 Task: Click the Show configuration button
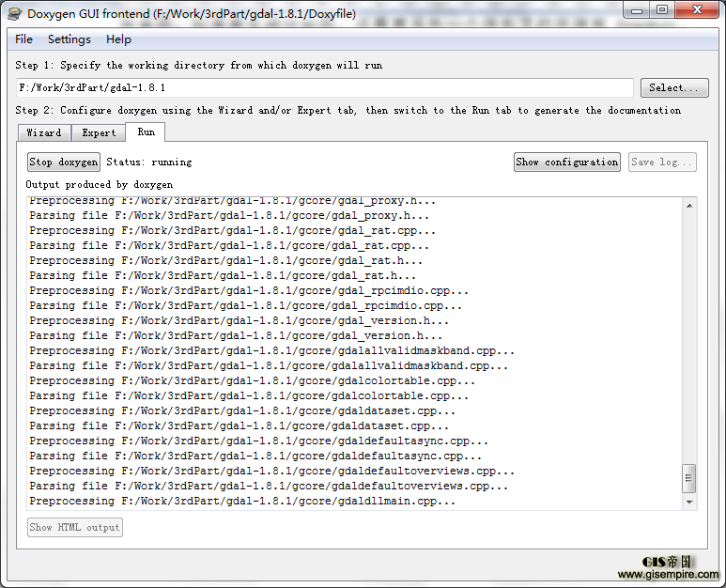click(x=566, y=162)
